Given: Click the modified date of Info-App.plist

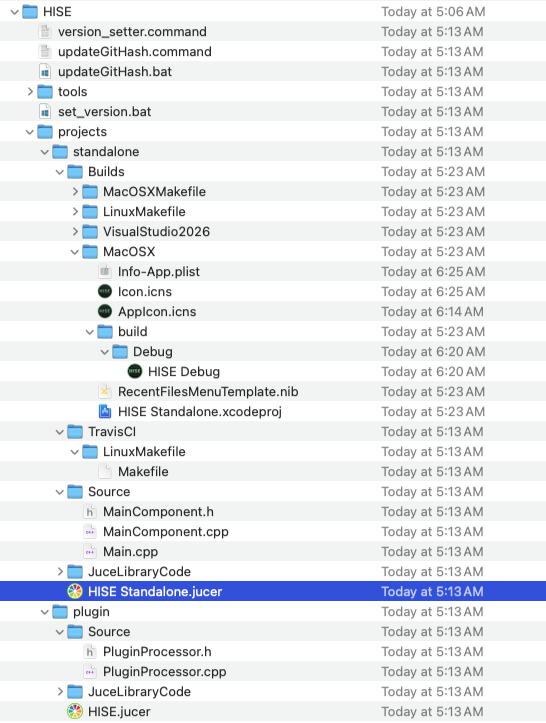Looking at the screenshot, I should [x=433, y=272].
